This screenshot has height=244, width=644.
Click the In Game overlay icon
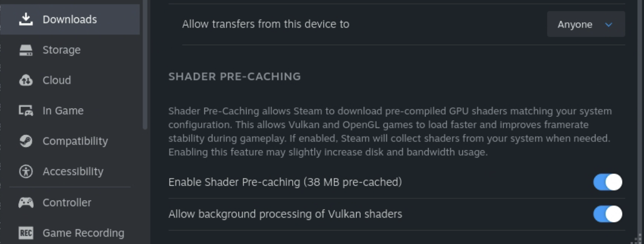tap(26, 111)
